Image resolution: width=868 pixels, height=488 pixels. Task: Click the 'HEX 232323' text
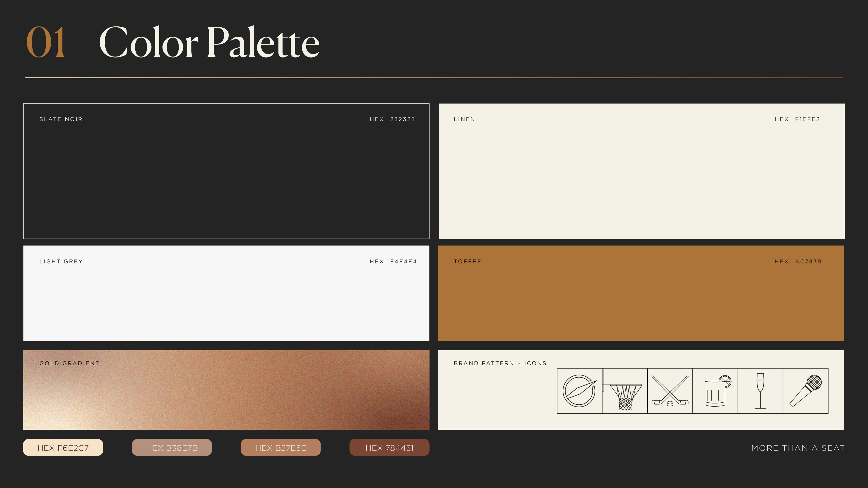click(392, 119)
